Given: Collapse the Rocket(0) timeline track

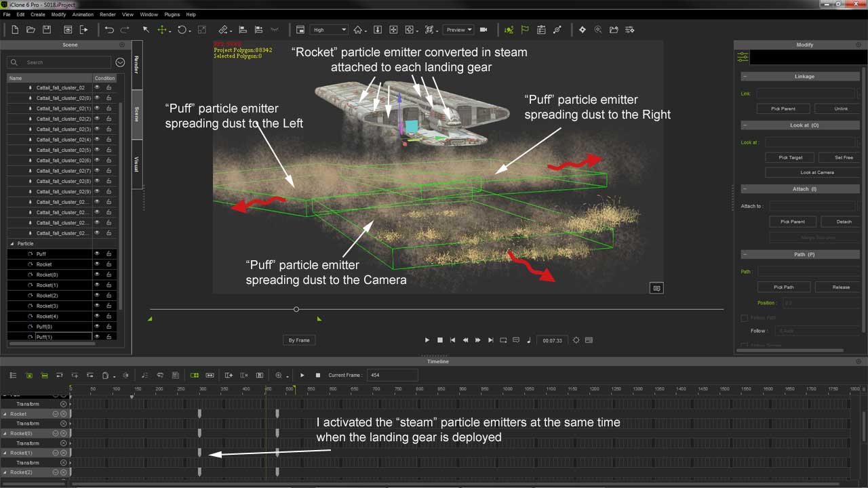Looking at the screenshot, I should (x=5, y=433).
